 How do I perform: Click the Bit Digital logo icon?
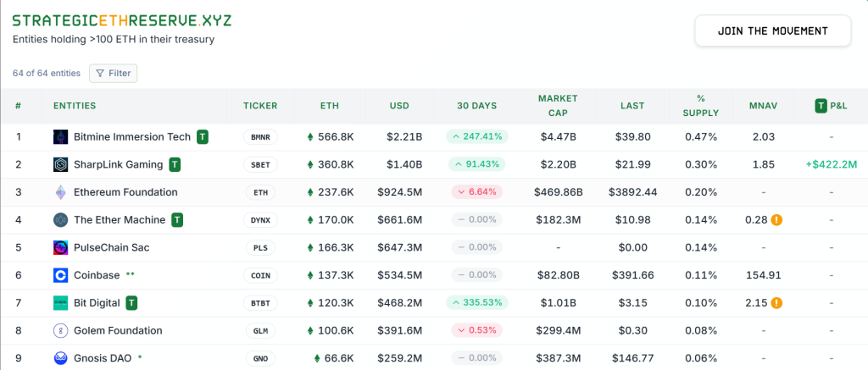click(x=60, y=303)
